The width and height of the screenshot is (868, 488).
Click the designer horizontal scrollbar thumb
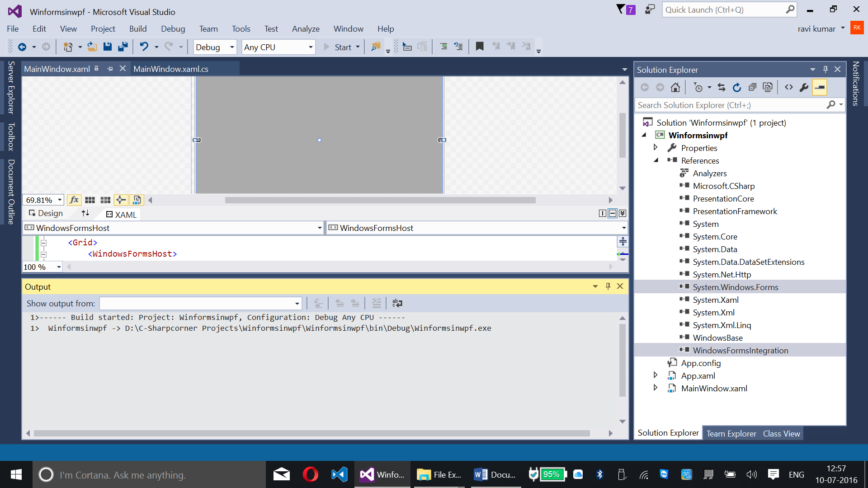380,200
